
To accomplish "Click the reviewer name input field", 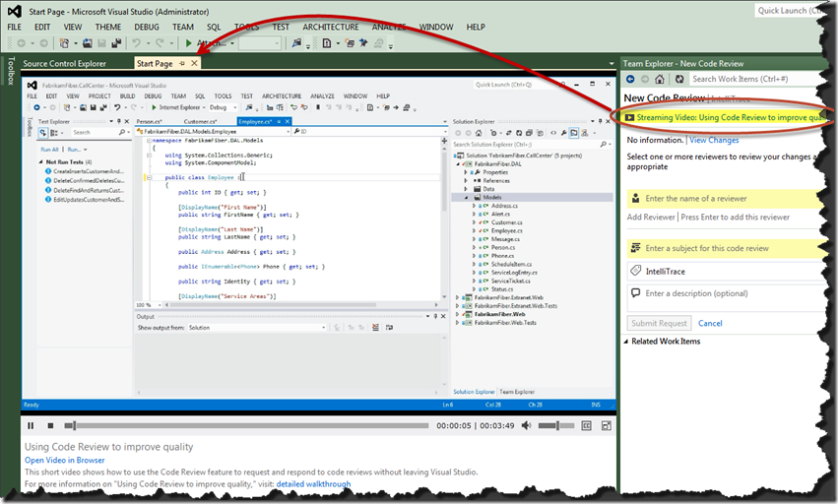I will [724, 198].
